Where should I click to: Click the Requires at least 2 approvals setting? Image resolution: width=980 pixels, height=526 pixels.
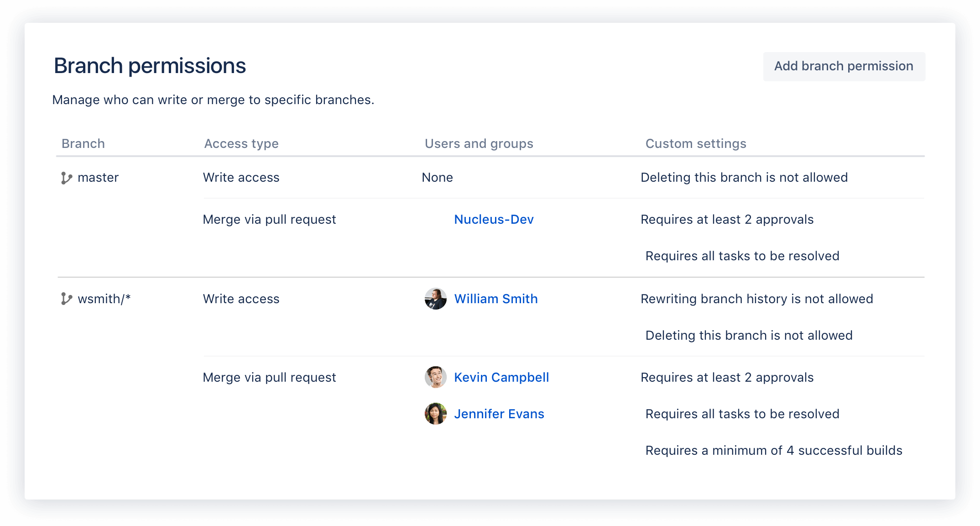pyautogui.click(x=727, y=220)
